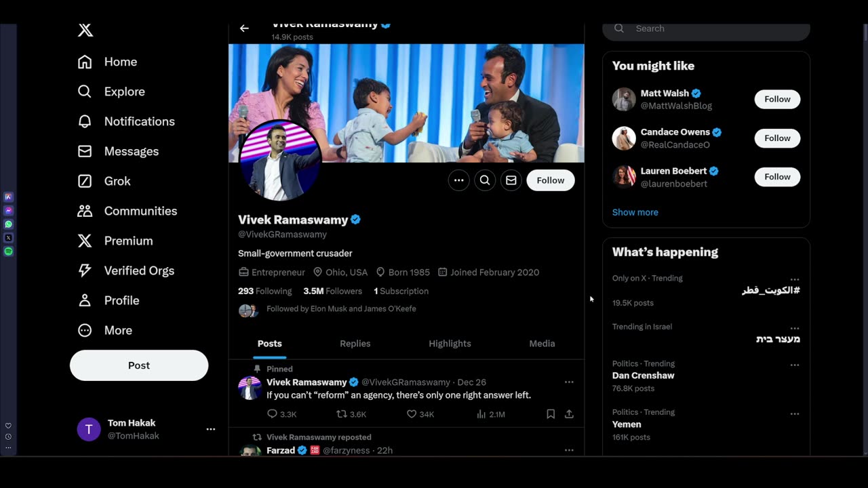Switch to the Highlights tab
Screen dimensions: 868x488
pyautogui.click(x=450, y=344)
